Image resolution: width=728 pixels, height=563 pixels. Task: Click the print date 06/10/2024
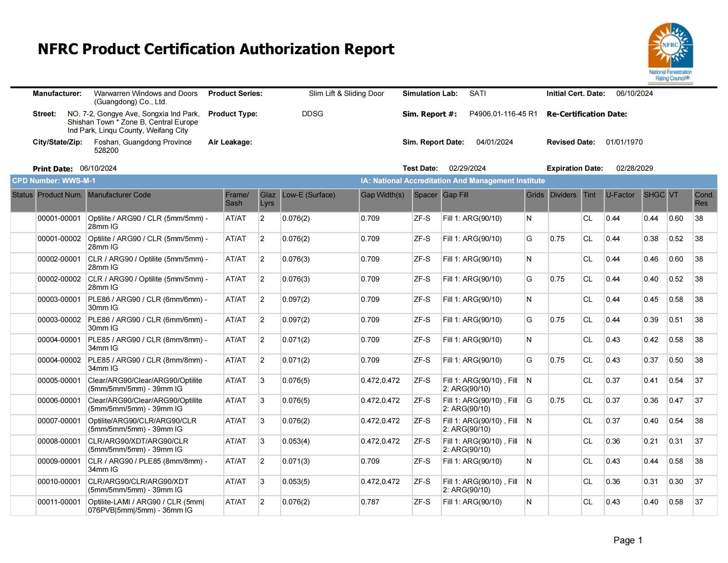pos(98,168)
